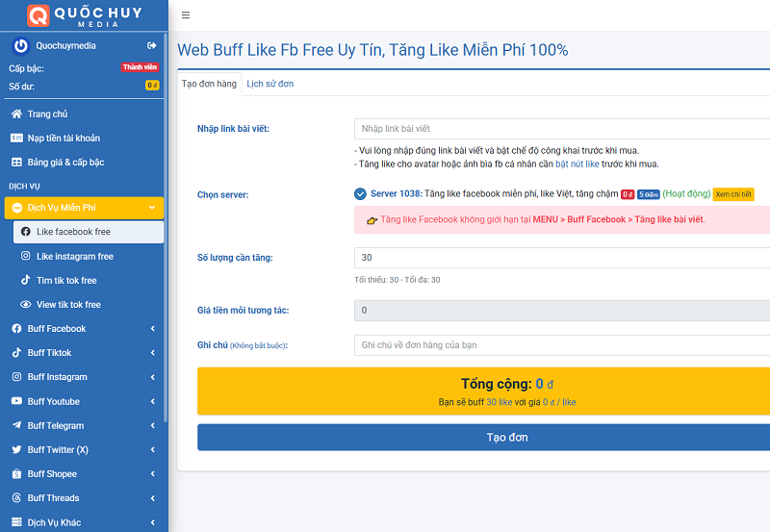Click the Tổng cộng: 0 đ total text
This screenshot has height=532, width=770.
507,384
